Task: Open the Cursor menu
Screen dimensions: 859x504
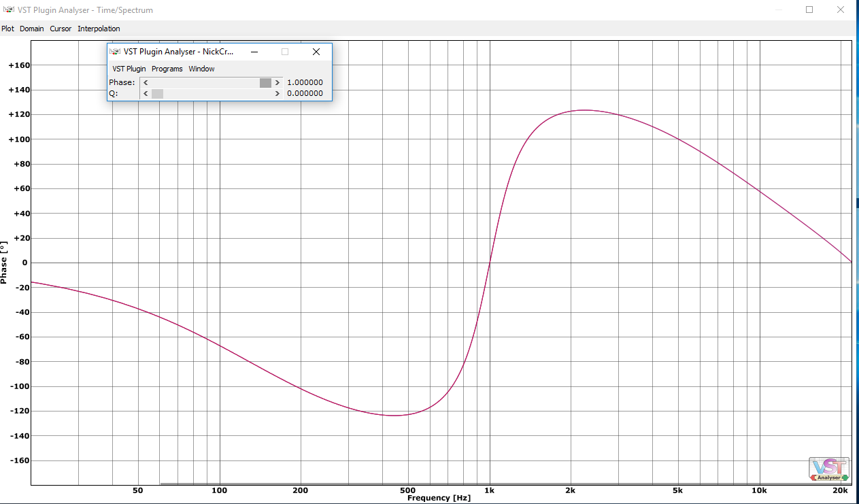Action: pos(61,29)
